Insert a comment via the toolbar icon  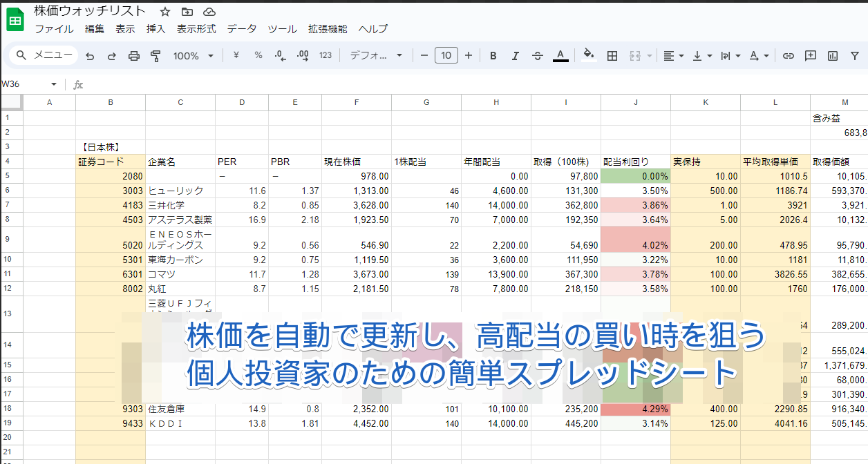810,55
